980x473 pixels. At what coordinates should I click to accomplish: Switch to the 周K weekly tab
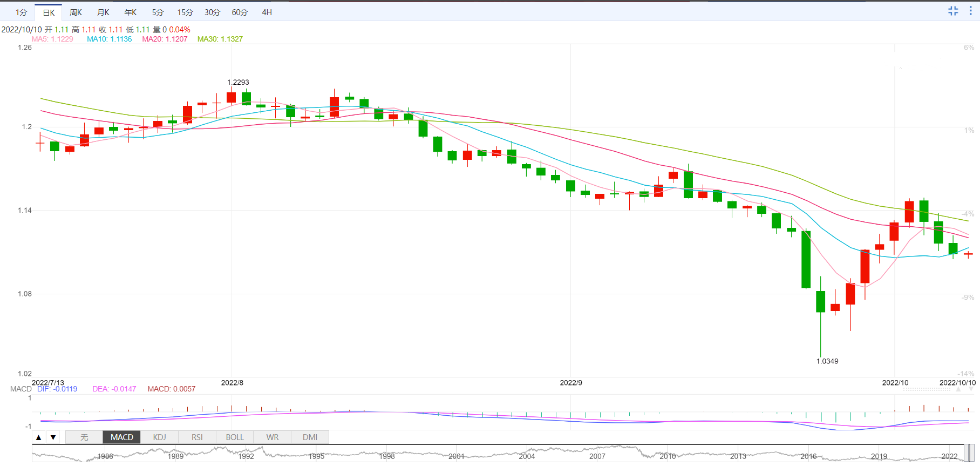point(76,12)
